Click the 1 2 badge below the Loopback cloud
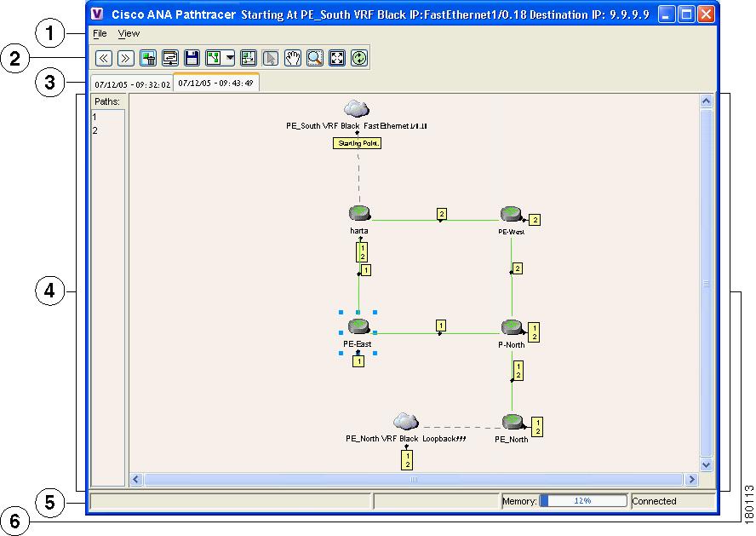Viewport: 756px width, 536px height. coord(408,460)
